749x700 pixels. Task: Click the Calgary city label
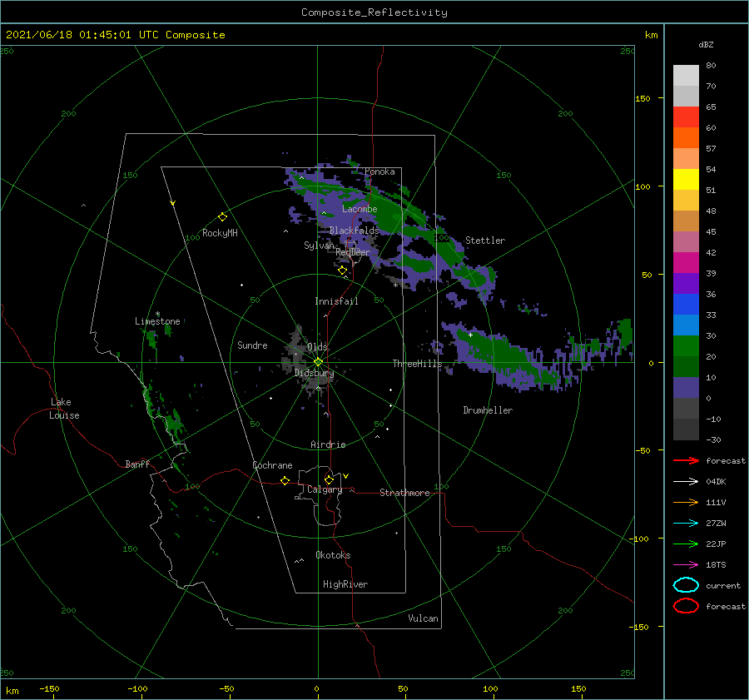tap(325, 489)
